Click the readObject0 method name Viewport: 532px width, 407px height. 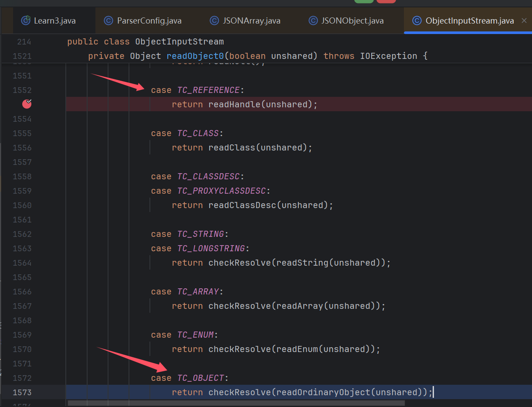tap(195, 56)
